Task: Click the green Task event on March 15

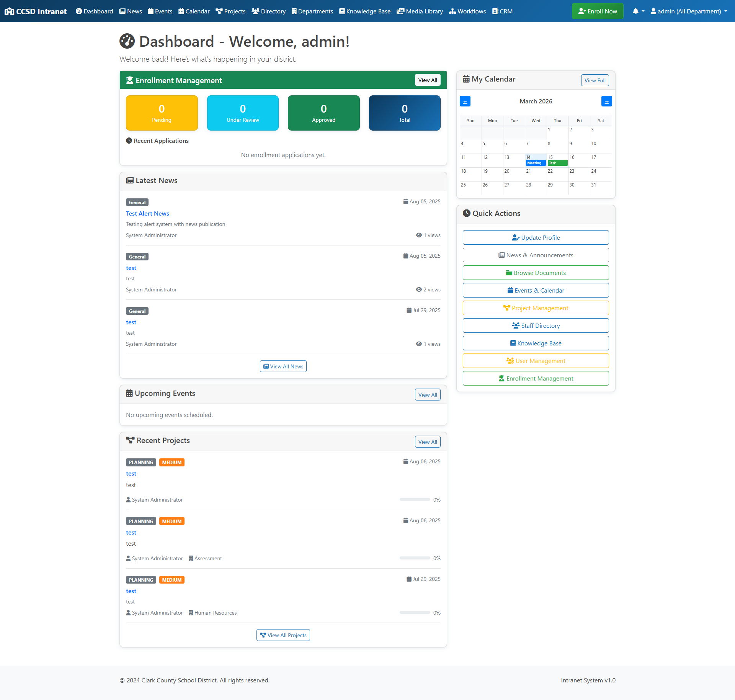Action: (x=557, y=163)
